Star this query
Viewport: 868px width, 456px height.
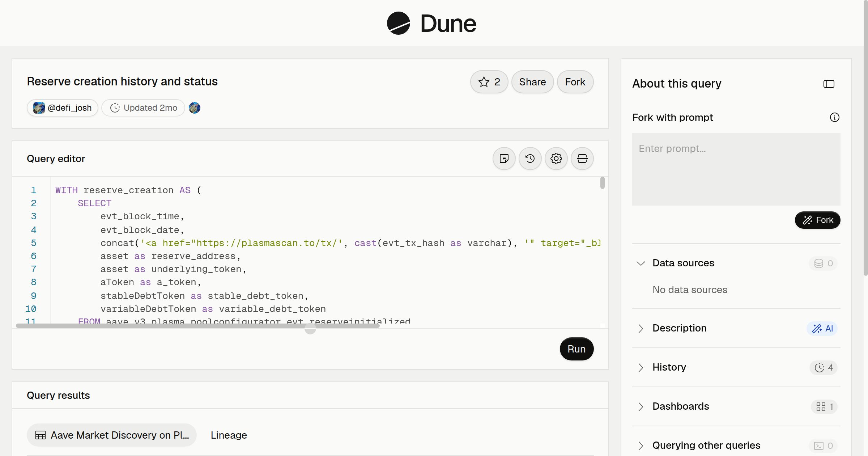click(x=489, y=82)
